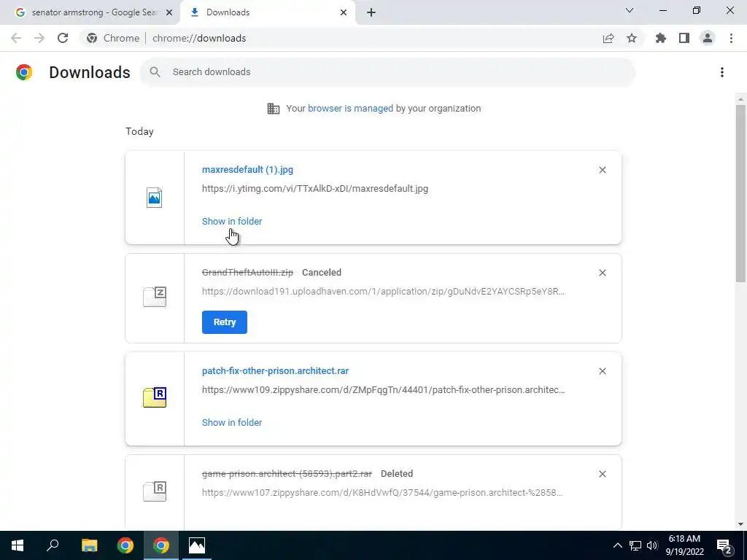Click the rar icon of patch-fix-other-prison.architect
The height and width of the screenshot is (560, 747).
(155, 397)
